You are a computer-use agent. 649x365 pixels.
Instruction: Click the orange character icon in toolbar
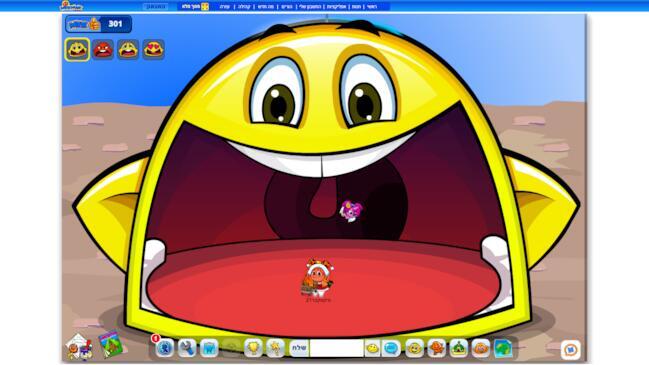pyautogui.click(x=436, y=348)
